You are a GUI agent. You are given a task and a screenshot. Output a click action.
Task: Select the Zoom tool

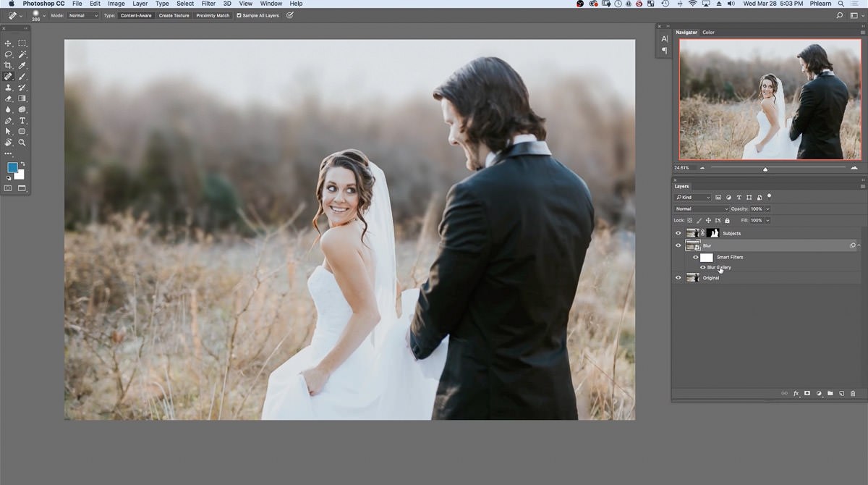click(x=22, y=143)
